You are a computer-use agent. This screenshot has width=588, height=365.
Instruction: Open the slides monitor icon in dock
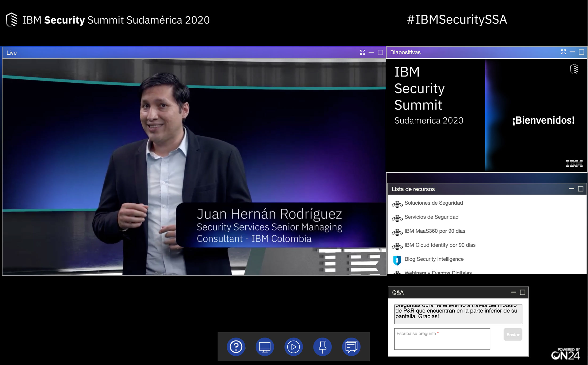pos(264,347)
